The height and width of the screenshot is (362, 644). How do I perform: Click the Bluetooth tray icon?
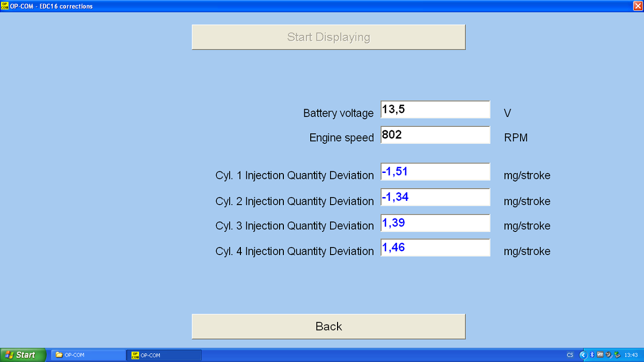point(592,355)
